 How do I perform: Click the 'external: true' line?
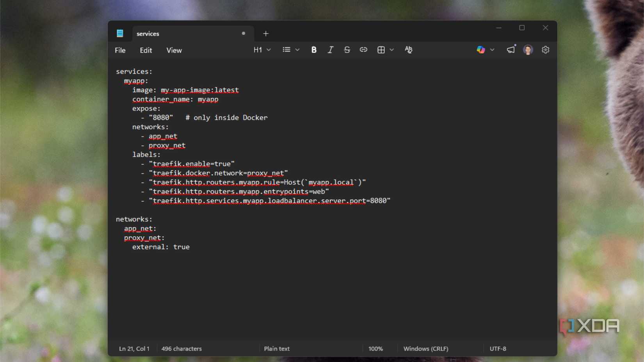(x=161, y=247)
